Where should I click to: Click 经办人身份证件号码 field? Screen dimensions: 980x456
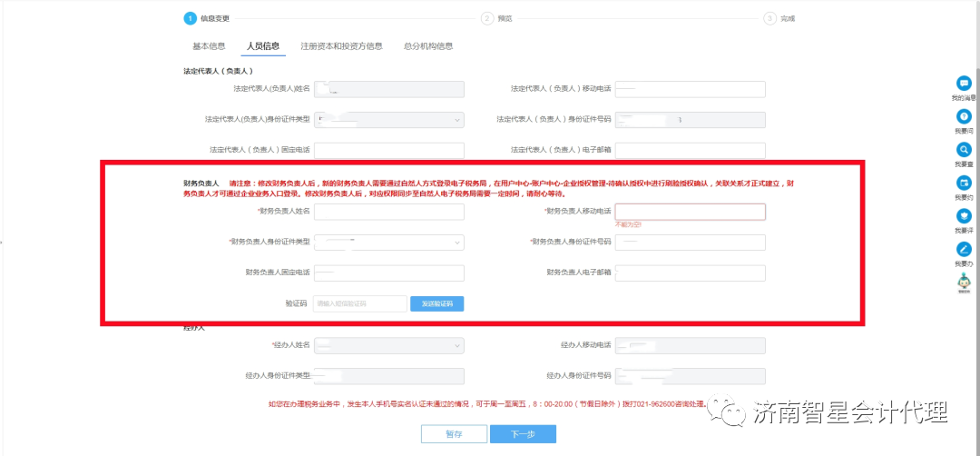(690, 375)
